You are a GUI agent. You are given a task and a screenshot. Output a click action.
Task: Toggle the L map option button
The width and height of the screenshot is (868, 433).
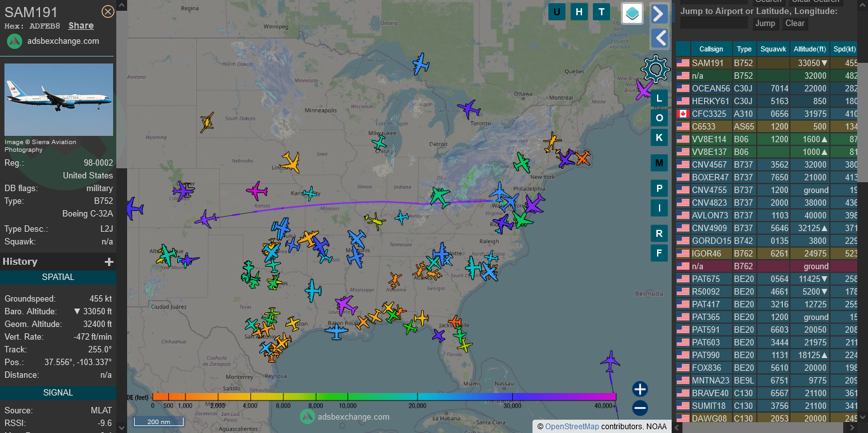coord(659,98)
